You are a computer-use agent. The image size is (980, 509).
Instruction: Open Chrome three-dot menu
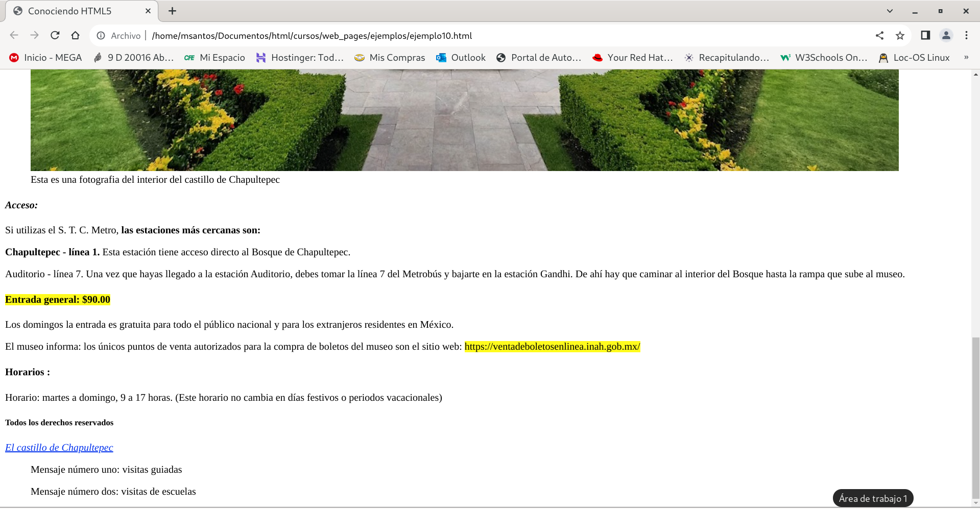coord(966,35)
